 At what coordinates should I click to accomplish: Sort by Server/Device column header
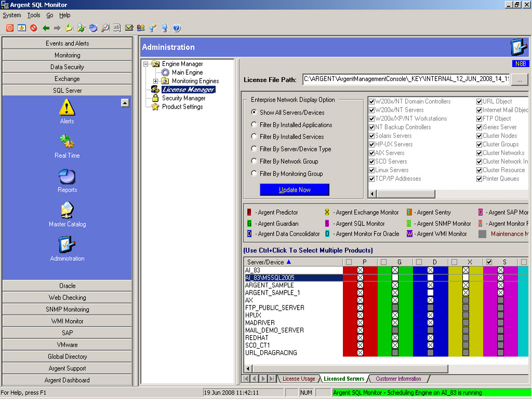click(293, 262)
